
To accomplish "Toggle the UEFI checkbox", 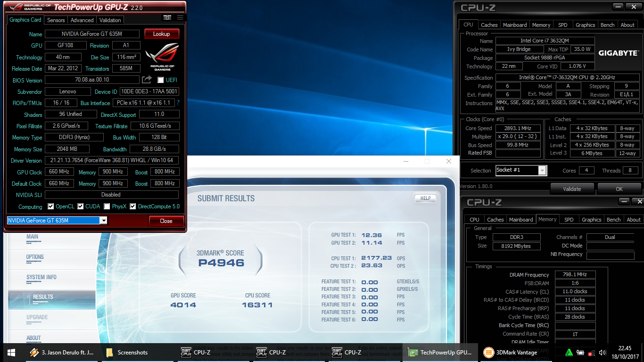I will [161, 80].
